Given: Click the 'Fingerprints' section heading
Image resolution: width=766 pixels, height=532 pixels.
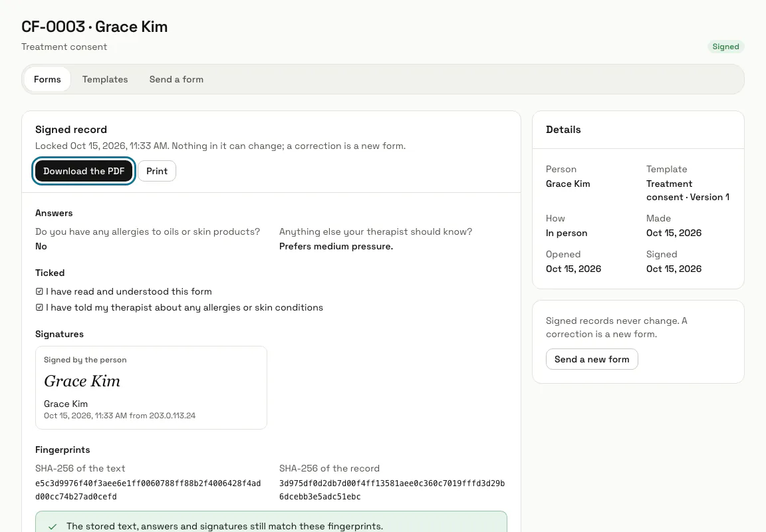Looking at the screenshot, I should coord(63,450).
